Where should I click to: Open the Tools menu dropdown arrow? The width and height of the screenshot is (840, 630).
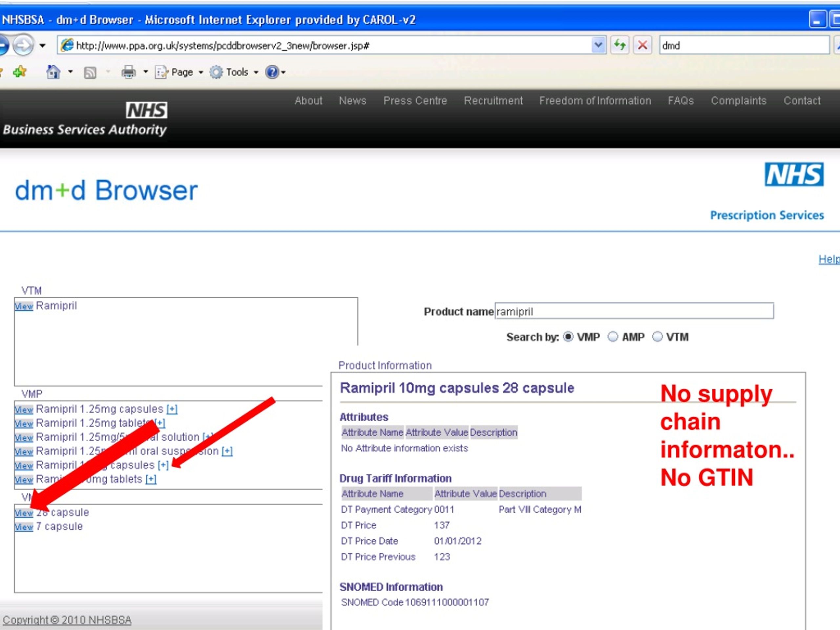(x=256, y=72)
